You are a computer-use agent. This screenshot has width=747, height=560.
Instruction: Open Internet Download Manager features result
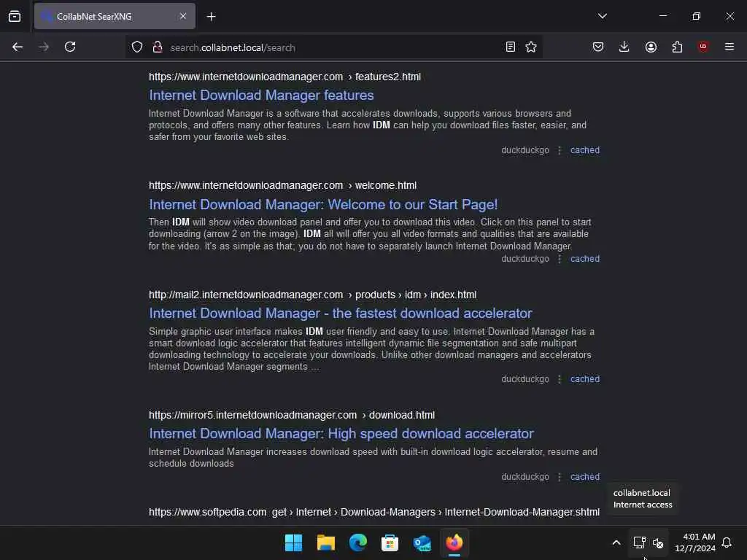261,96
